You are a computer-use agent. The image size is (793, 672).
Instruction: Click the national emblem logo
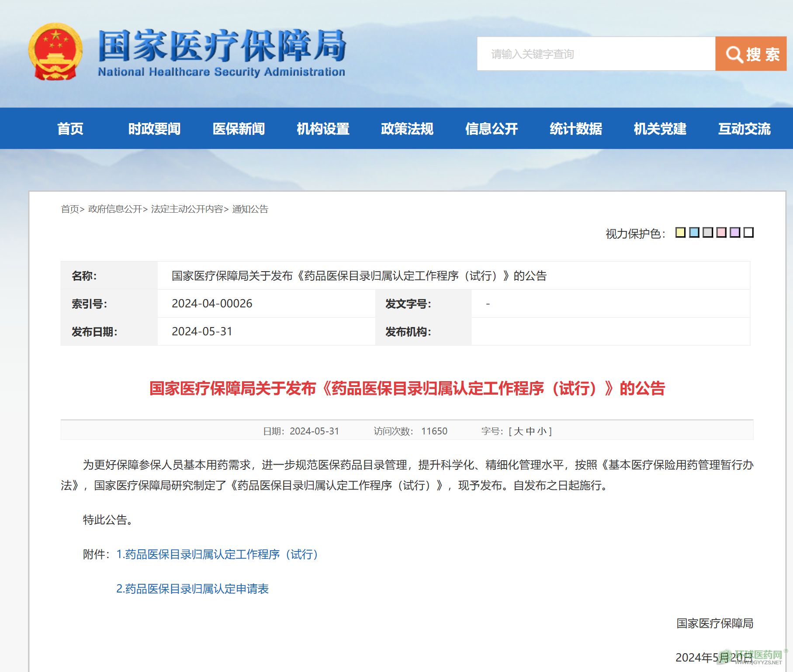[55, 52]
